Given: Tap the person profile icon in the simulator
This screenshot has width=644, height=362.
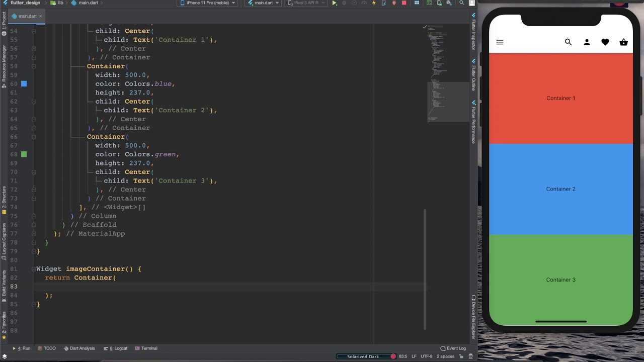Looking at the screenshot, I should (x=587, y=42).
